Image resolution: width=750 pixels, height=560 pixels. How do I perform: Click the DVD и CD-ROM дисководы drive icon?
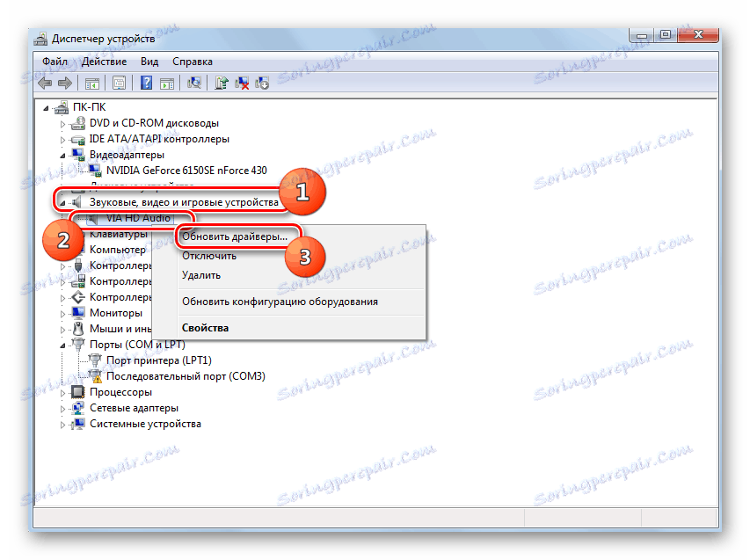(x=78, y=123)
